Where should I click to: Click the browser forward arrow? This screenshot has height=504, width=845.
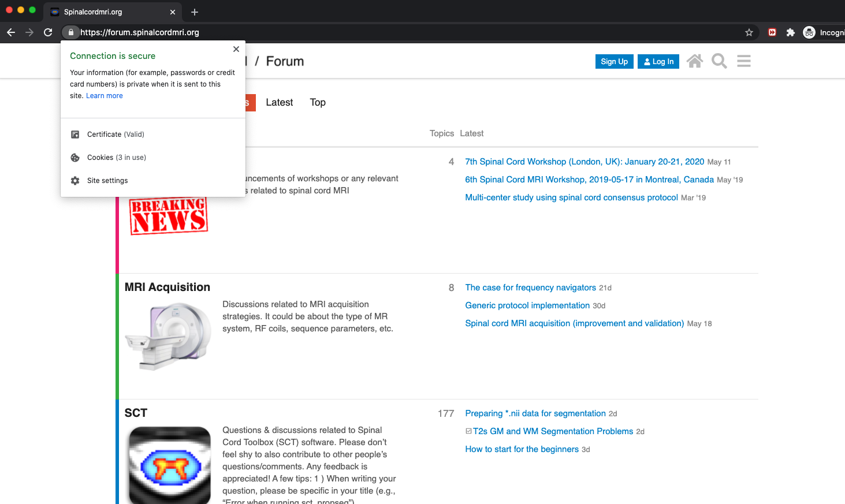[29, 32]
